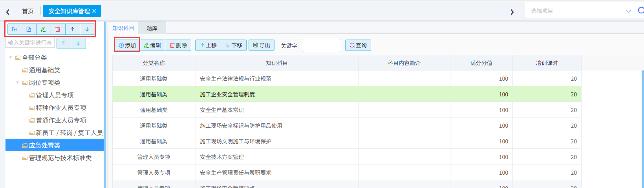Click the 分类名称 column header
644x188 pixels.
pos(154,63)
